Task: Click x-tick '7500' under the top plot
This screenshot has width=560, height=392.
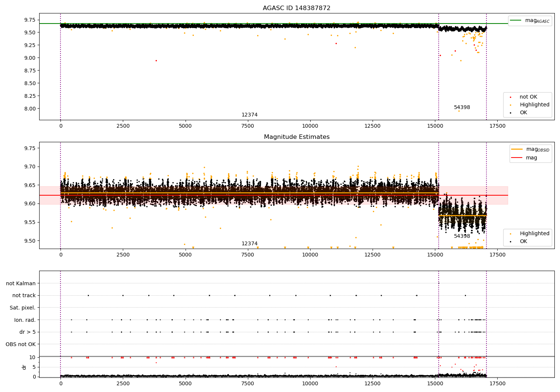Action: (x=248, y=126)
